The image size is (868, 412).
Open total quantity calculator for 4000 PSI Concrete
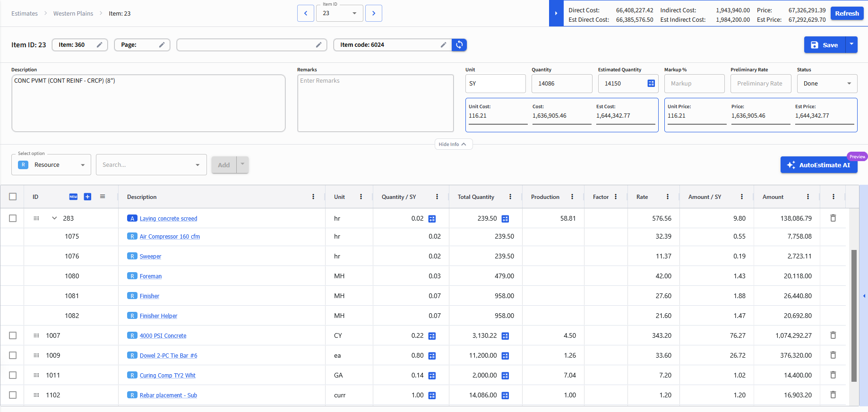point(505,336)
